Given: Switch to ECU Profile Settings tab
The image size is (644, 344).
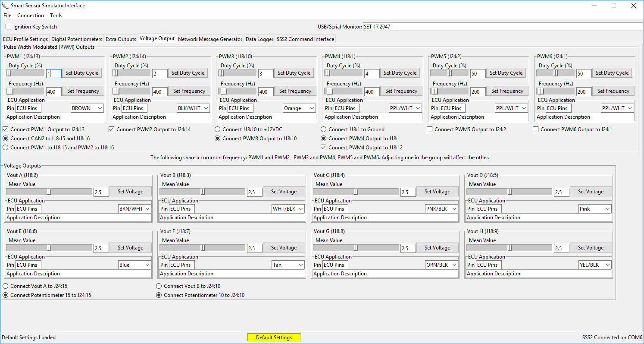Looking at the screenshot, I should (x=25, y=39).
